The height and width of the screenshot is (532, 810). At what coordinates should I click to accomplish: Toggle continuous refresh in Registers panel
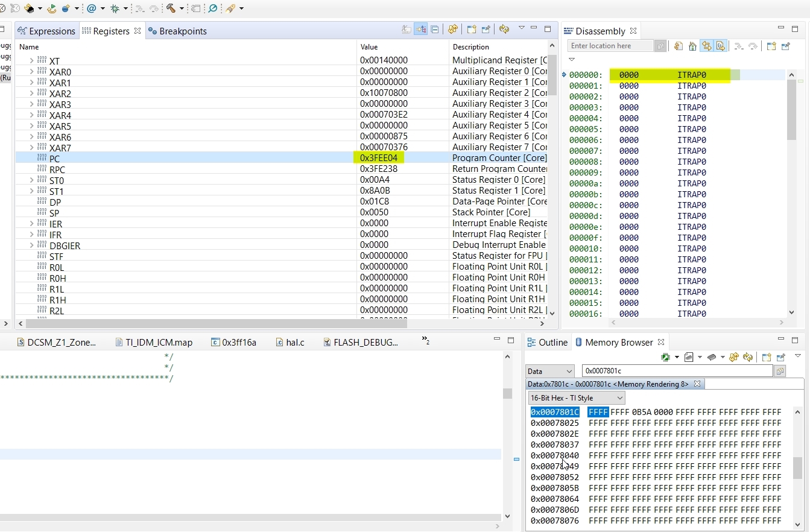[x=504, y=29]
